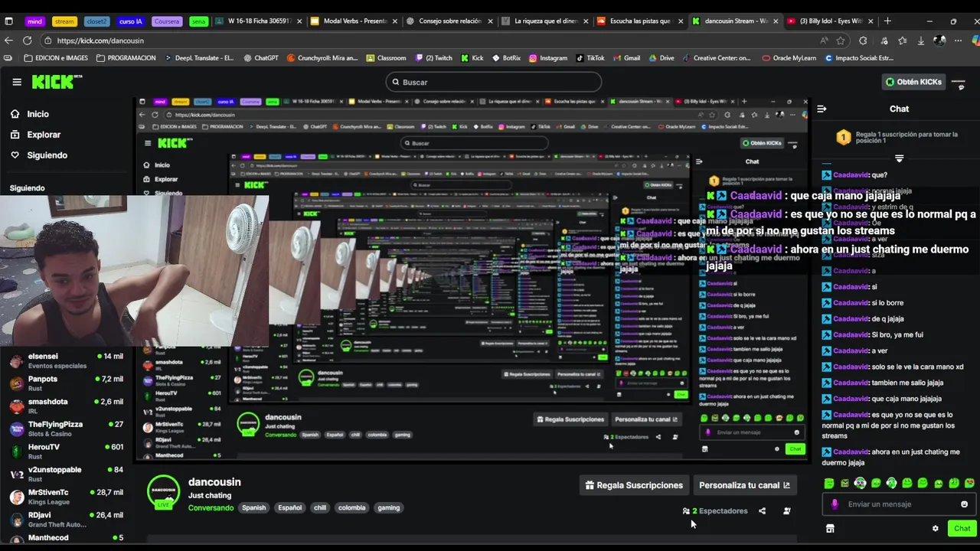The image size is (980, 551).
Task: Click the browser back arrow
Action: [9, 41]
